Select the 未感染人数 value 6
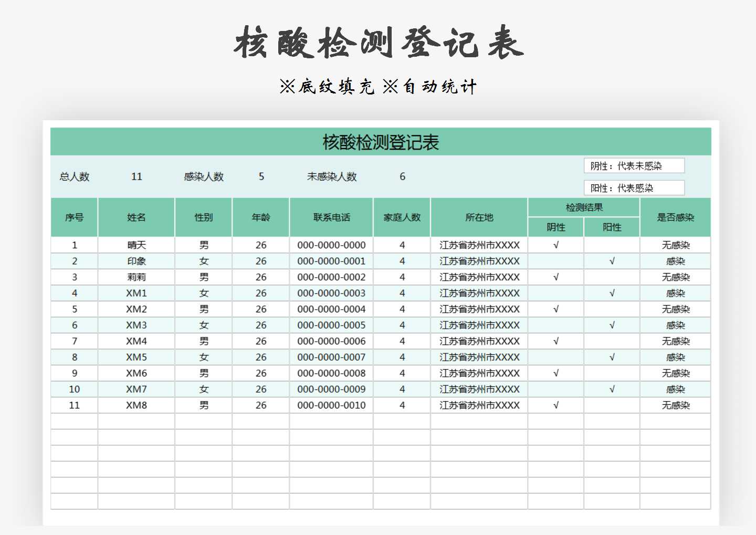Image resolution: width=756 pixels, height=535 pixels. (x=402, y=176)
